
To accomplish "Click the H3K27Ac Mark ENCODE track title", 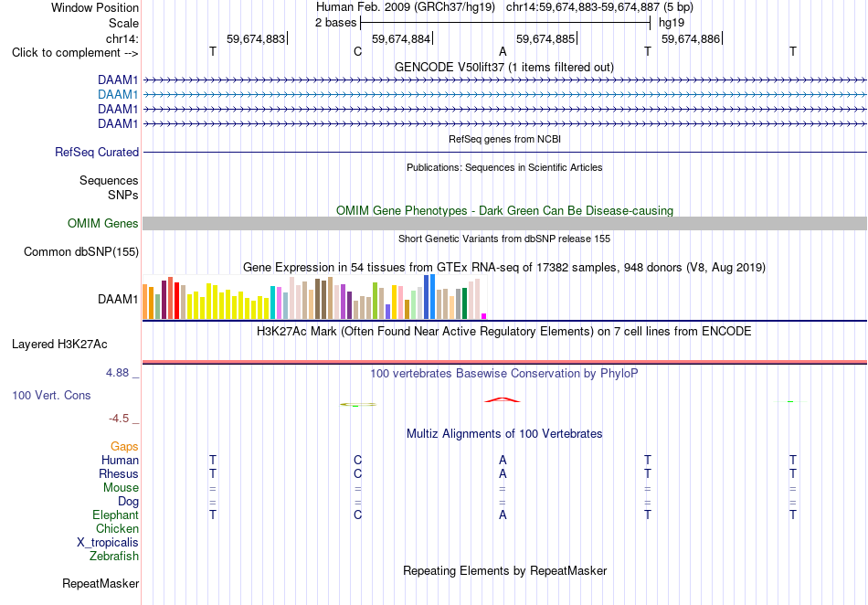I will point(504,332).
